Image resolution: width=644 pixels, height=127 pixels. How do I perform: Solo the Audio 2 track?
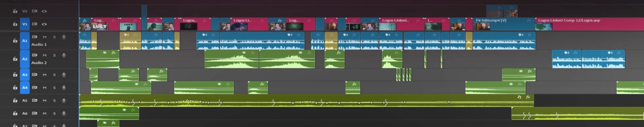click(x=54, y=55)
